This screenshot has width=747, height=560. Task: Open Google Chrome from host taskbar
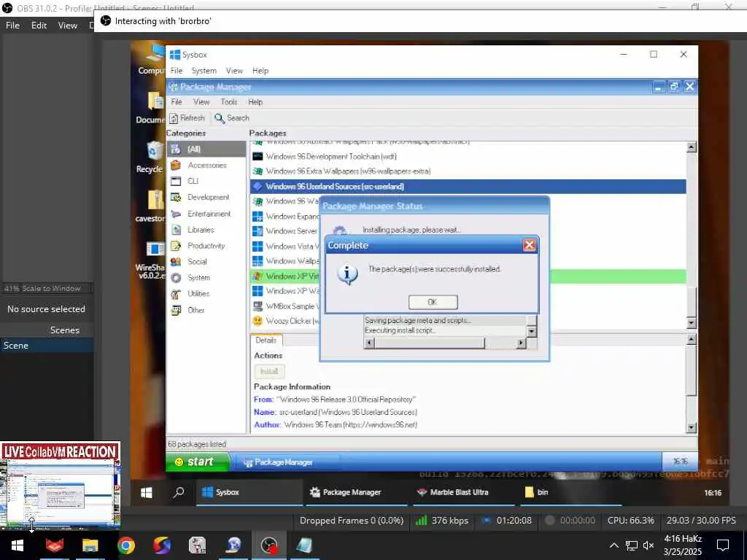125,545
